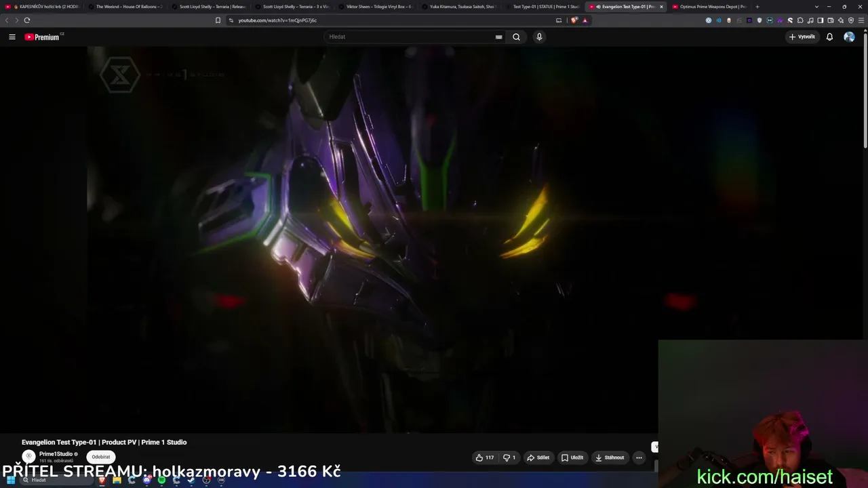Start voice search with the microphone icon
The height and width of the screenshot is (488, 868).
tap(539, 37)
